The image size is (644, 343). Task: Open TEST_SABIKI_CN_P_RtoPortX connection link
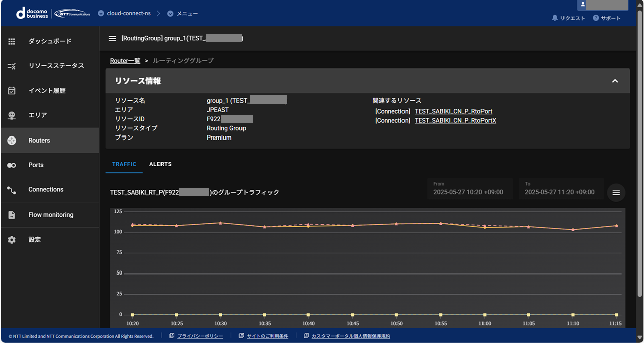coord(455,121)
